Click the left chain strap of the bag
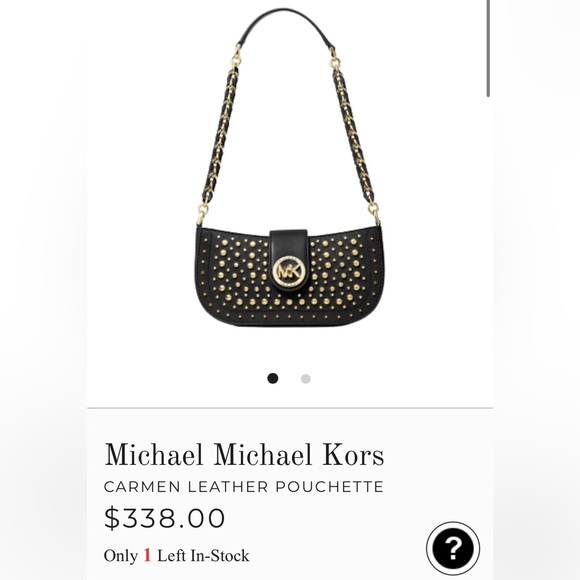This screenshot has width=580, height=580. 219,135
